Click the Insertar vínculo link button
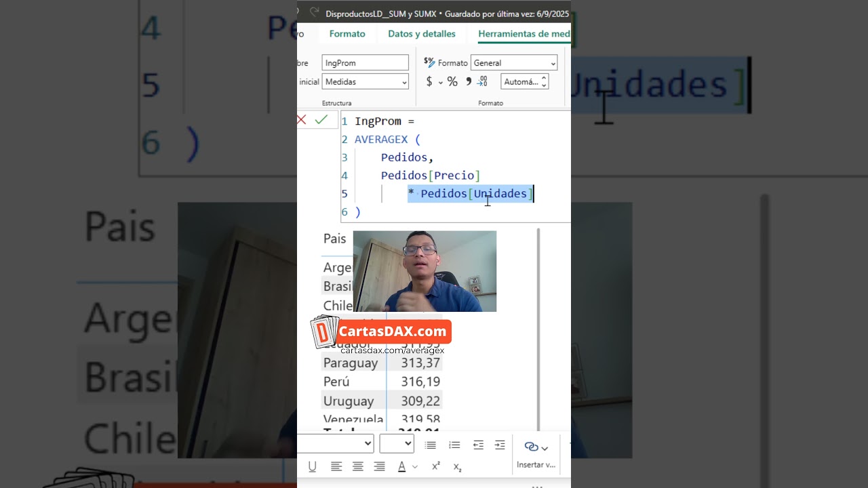 536,454
